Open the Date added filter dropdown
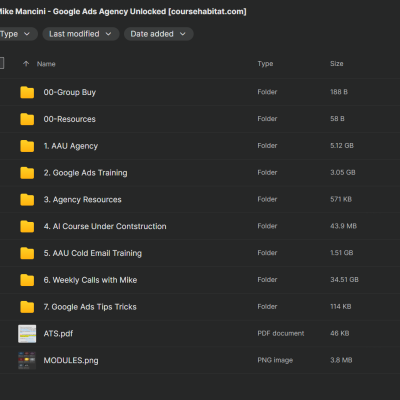This screenshot has width=400, height=400. 159,34
